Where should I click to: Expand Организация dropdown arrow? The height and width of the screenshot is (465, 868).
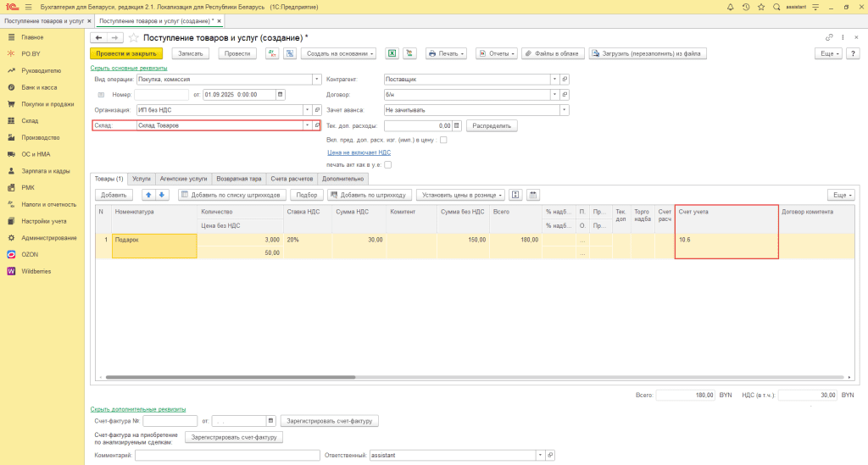click(307, 110)
